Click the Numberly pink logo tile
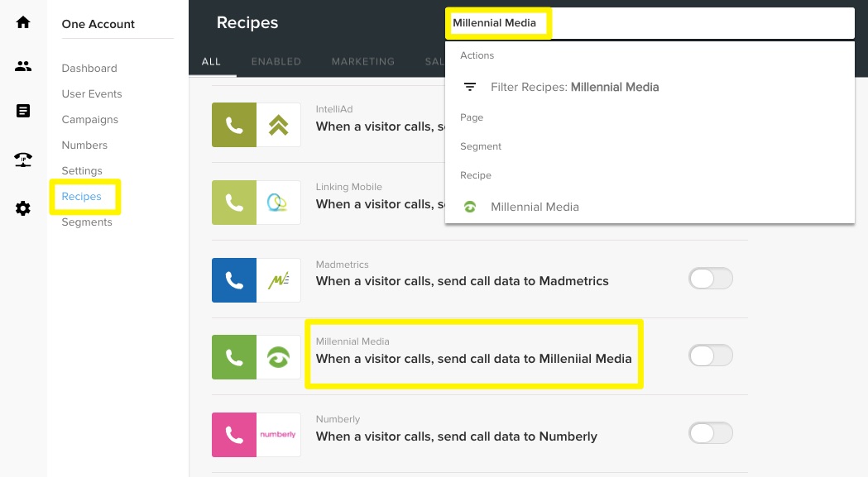Screen dimensions: 868x477 pyautogui.click(x=279, y=435)
